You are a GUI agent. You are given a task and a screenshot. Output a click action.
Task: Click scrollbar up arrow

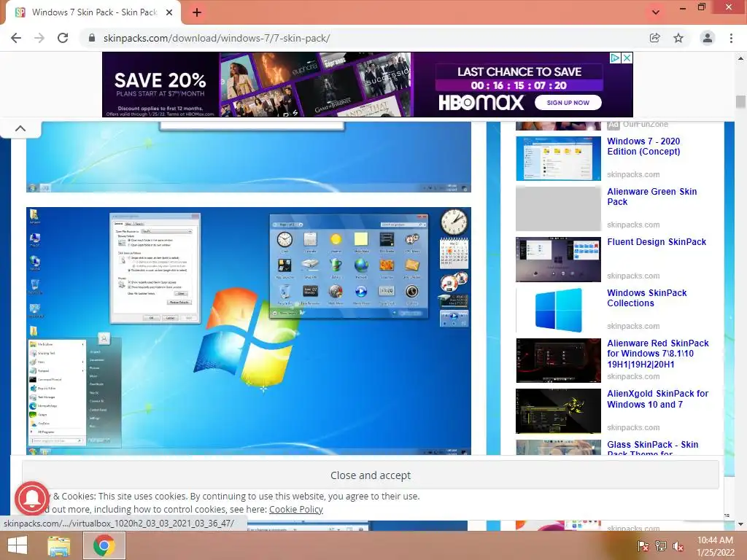click(x=740, y=58)
